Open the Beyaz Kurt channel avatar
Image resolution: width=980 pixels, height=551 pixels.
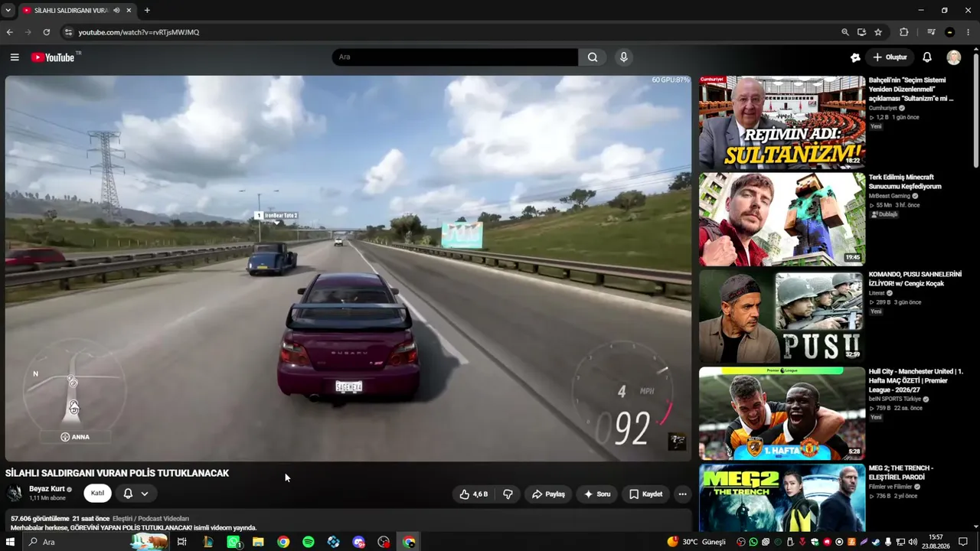15,494
